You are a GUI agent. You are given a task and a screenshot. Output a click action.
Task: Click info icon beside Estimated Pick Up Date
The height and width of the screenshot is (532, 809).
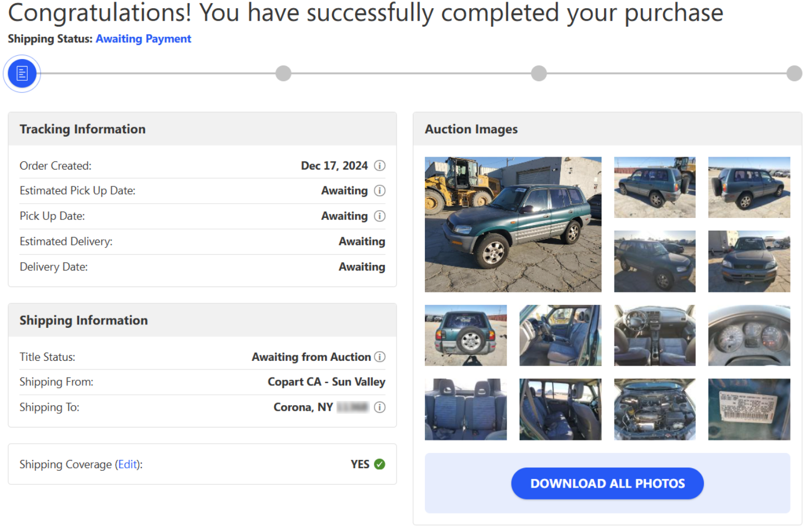click(x=380, y=191)
